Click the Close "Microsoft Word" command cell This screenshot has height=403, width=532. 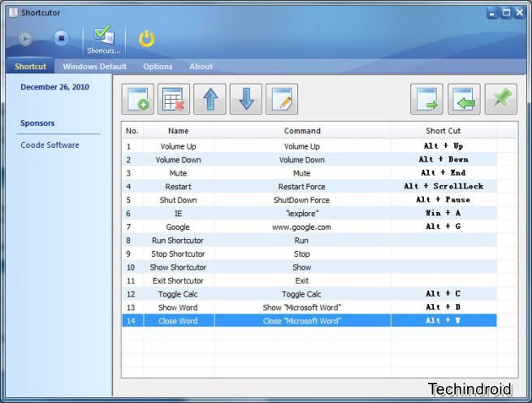coord(302,321)
